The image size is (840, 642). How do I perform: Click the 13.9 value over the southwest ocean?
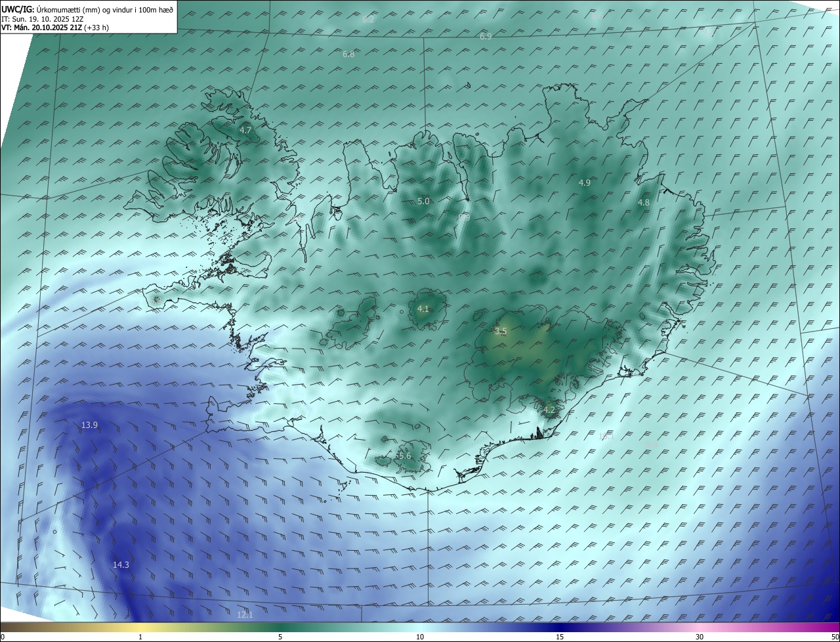[x=89, y=425]
